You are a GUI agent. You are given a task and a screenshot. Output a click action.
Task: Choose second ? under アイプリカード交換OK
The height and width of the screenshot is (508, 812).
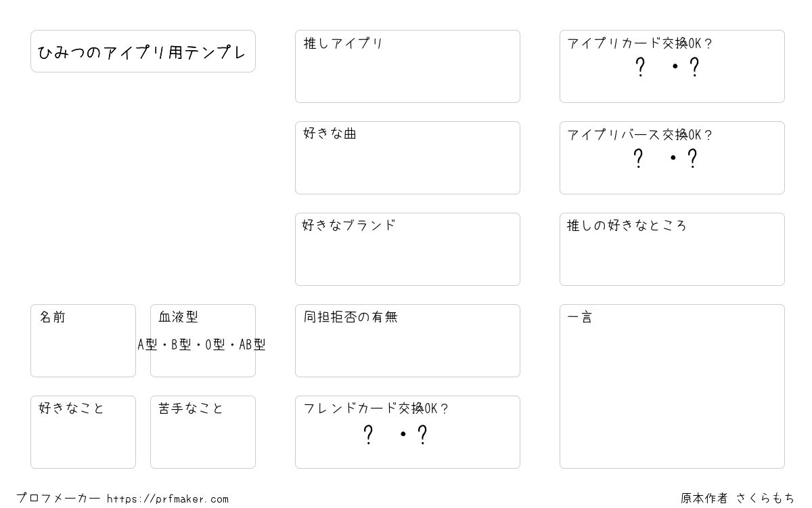click(x=694, y=68)
